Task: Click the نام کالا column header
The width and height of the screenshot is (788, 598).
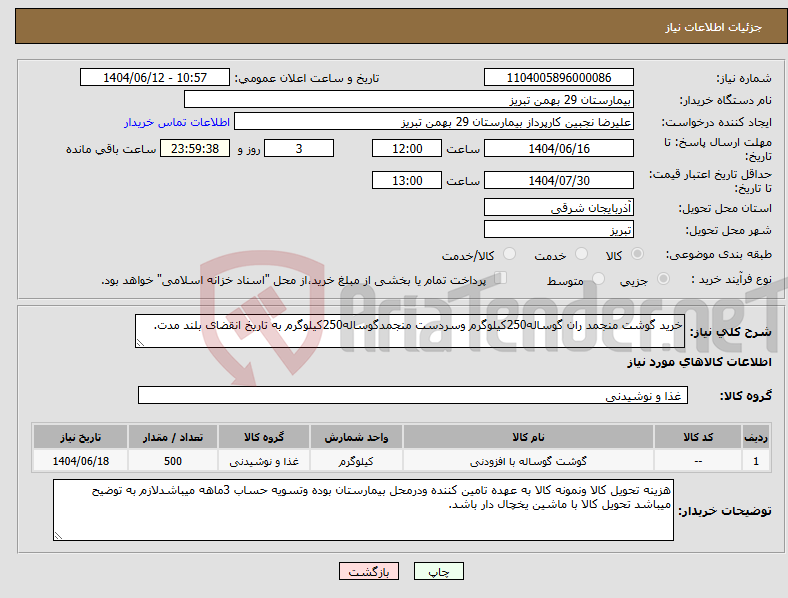Action: [528, 437]
